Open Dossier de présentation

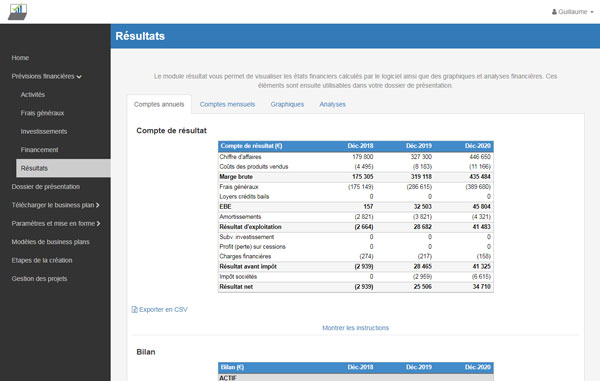point(46,187)
